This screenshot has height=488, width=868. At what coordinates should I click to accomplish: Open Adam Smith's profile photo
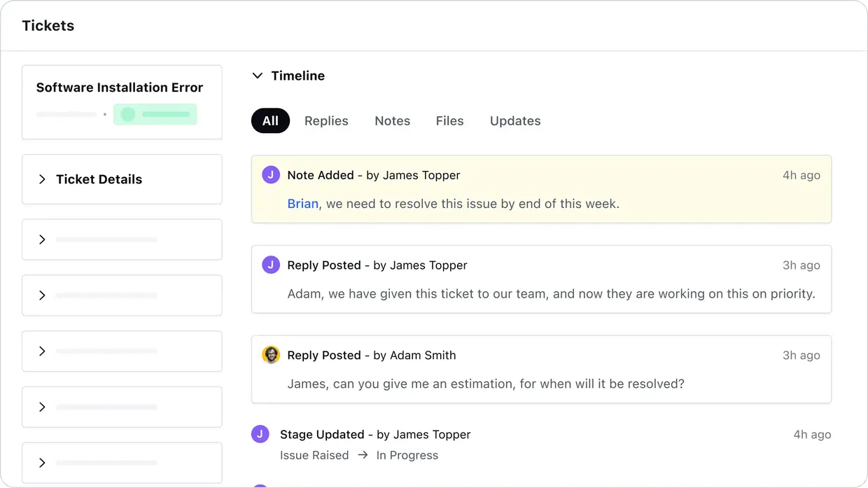271,355
